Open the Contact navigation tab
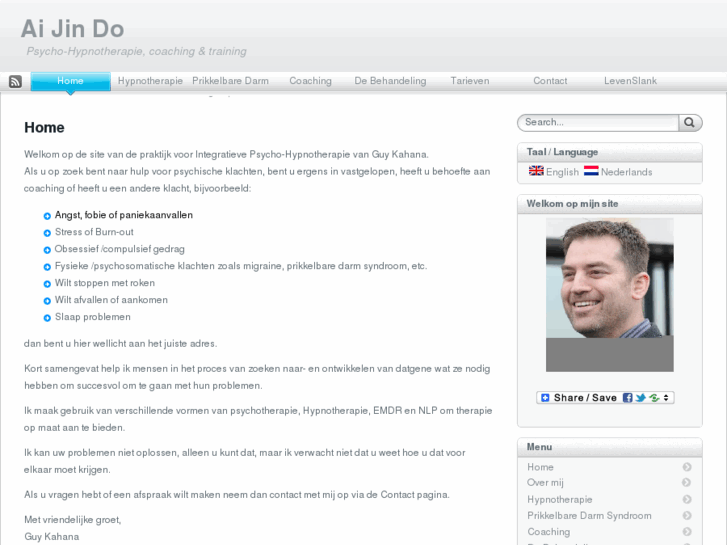727x545 pixels. point(550,81)
